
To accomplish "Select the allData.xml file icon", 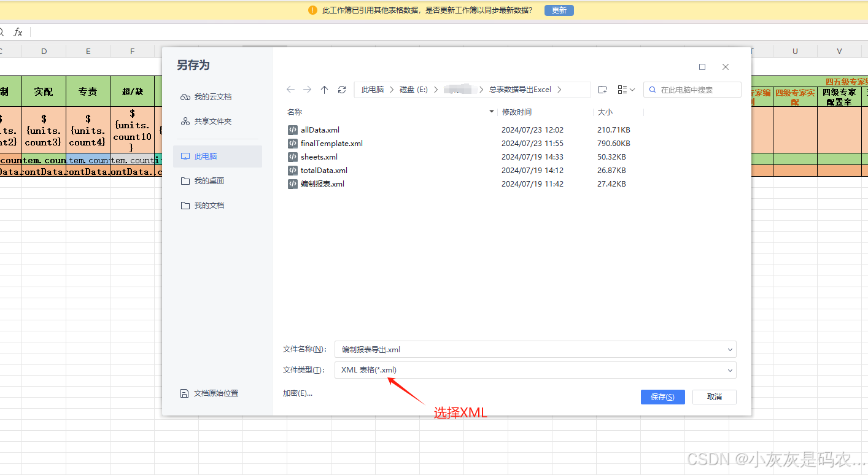I will click(293, 130).
